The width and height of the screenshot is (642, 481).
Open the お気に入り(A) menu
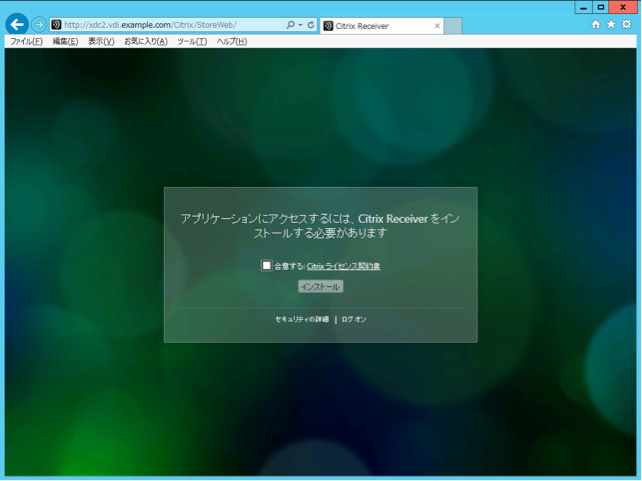tap(146, 41)
